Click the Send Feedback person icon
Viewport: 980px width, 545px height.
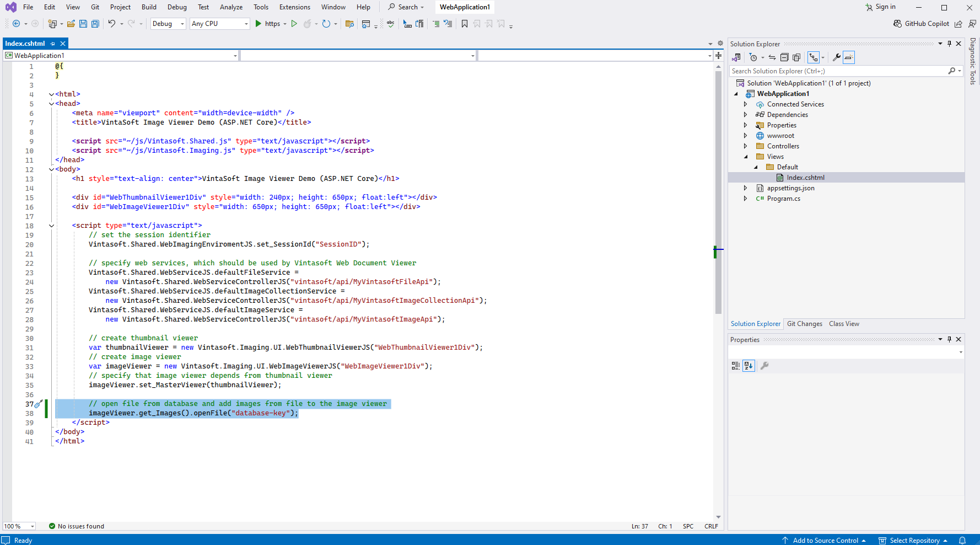tap(972, 24)
